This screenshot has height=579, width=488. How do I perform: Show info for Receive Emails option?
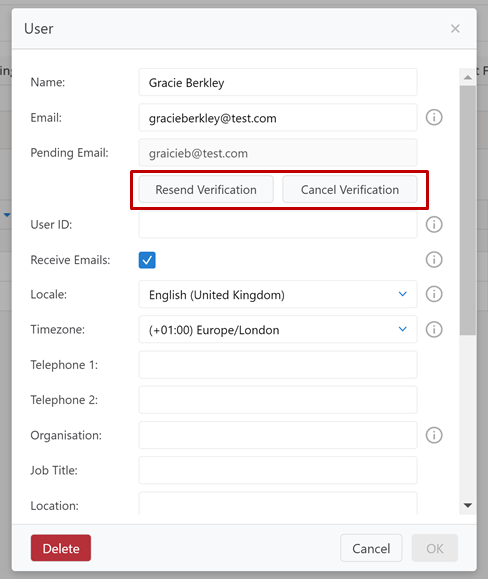coord(434,260)
